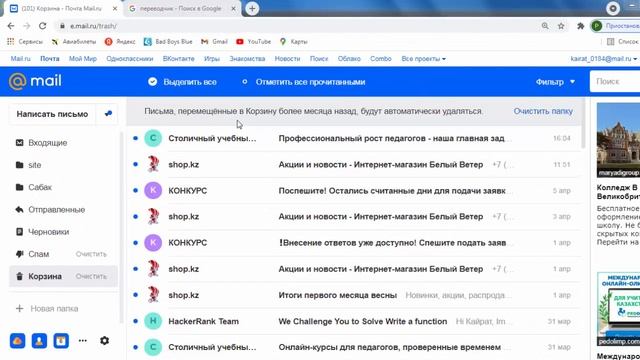Open browser extensions puzzle icon
640x360 pixels.
coord(580,26)
